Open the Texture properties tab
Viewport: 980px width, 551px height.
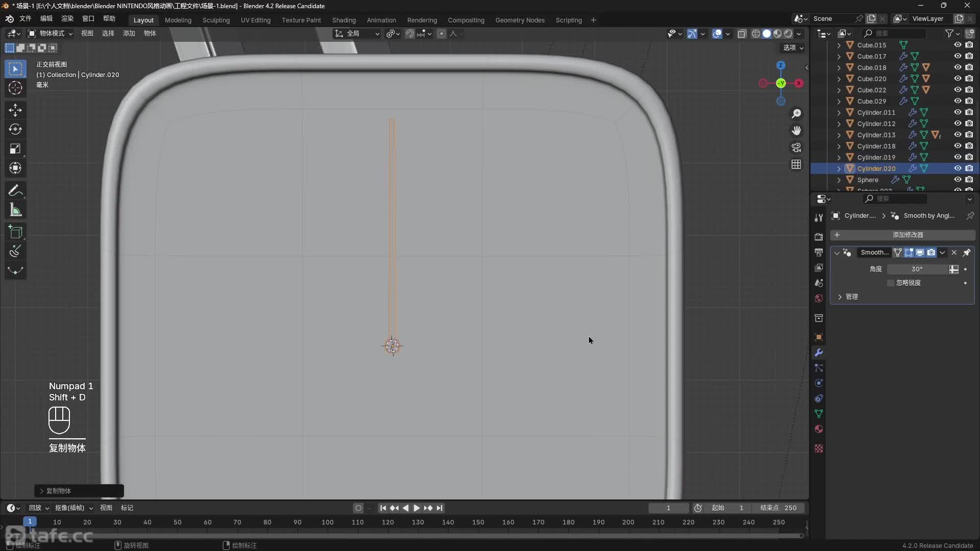point(819,448)
